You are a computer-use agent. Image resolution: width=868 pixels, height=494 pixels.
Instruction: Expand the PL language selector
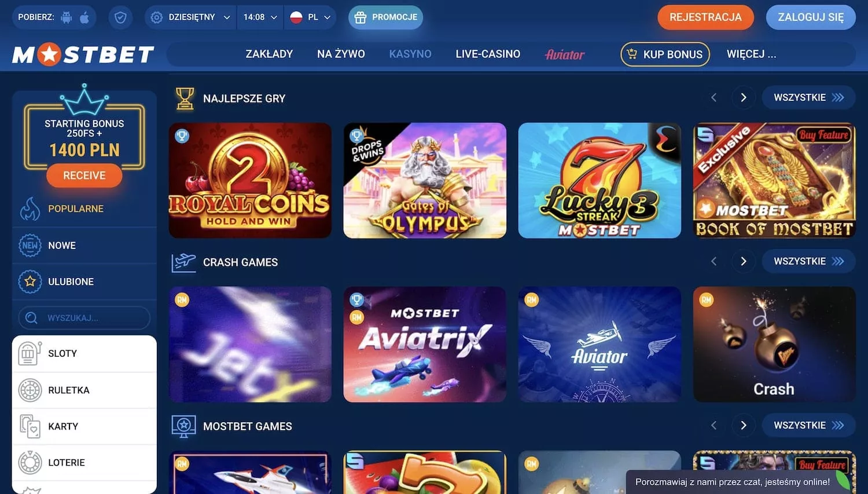point(310,17)
